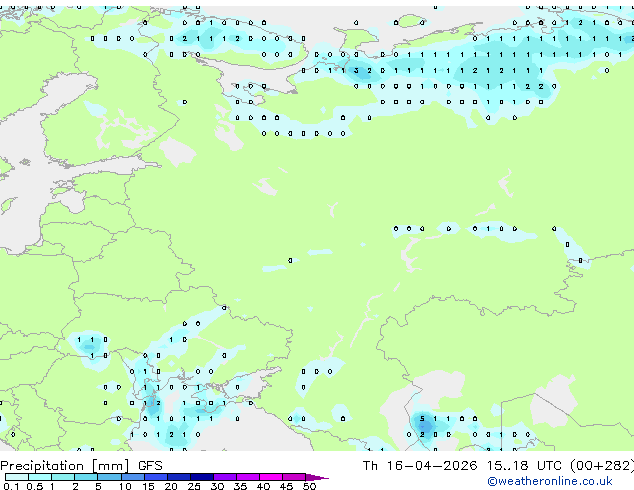Select the legend swatch between 20 and 25
Screen dimensions: 634x490
178,477
